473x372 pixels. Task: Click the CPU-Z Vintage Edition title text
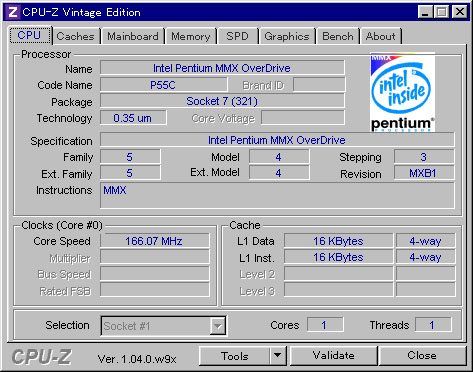82,12
